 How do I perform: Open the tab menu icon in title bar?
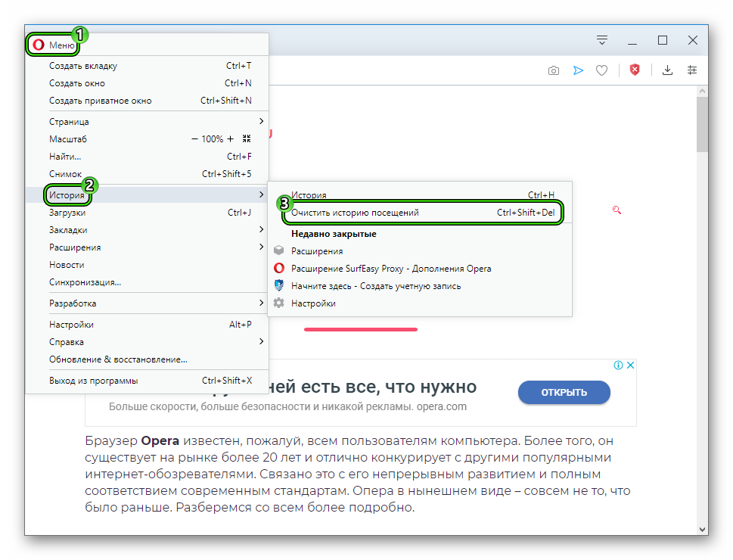point(602,40)
